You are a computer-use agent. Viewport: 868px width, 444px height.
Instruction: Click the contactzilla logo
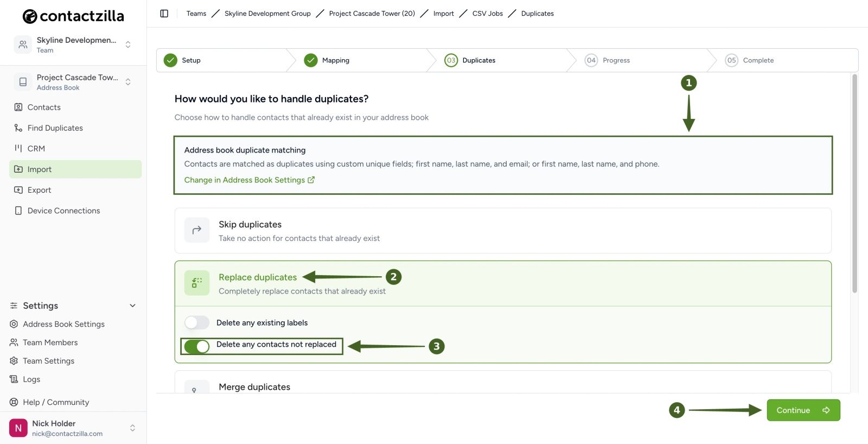tap(73, 16)
